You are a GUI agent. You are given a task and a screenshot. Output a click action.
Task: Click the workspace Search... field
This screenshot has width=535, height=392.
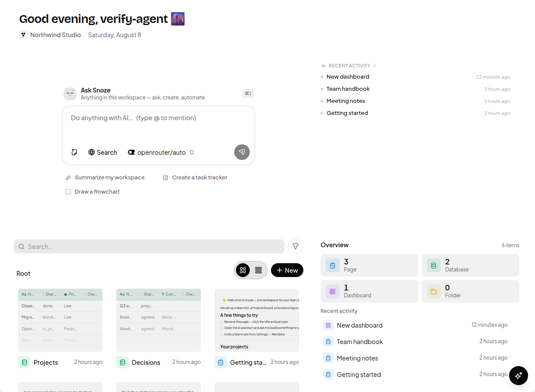coord(149,246)
